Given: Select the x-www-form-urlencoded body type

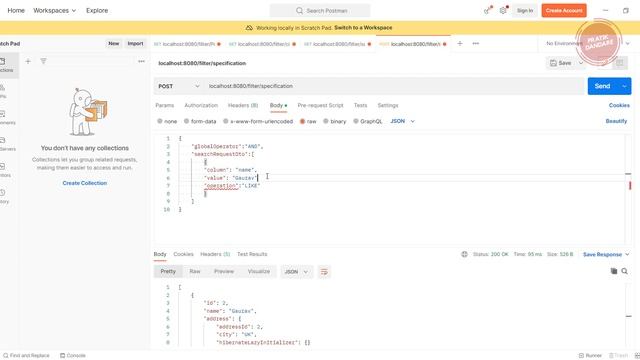Looking at the screenshot, I should click(x=258, y=121).
